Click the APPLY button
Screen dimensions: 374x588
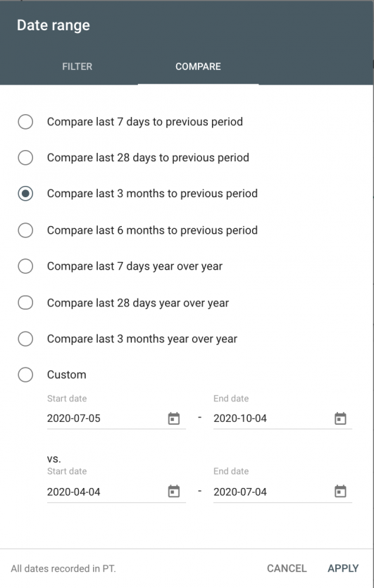(x=343, y=568)
